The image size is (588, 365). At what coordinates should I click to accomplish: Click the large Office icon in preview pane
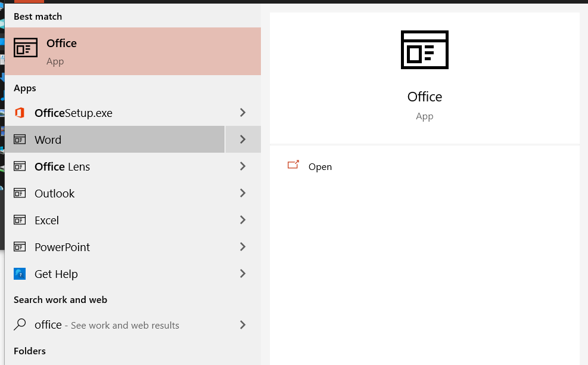425,50
